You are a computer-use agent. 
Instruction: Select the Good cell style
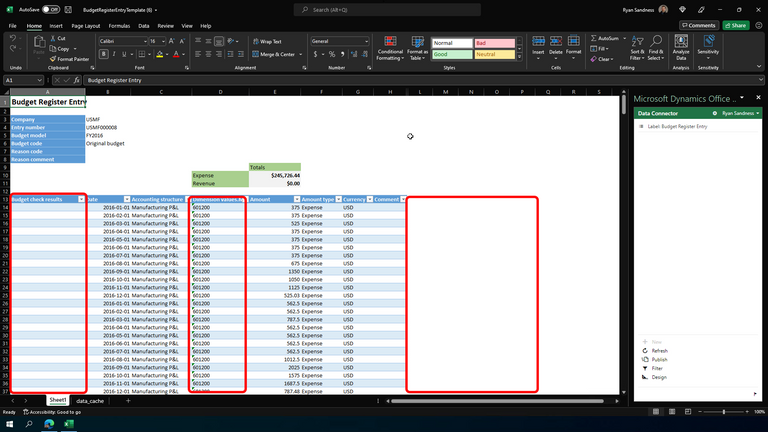452,54
